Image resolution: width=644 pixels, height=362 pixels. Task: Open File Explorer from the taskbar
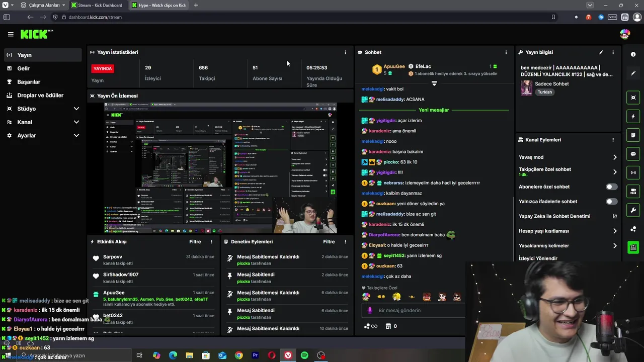(x=189, y=355)
